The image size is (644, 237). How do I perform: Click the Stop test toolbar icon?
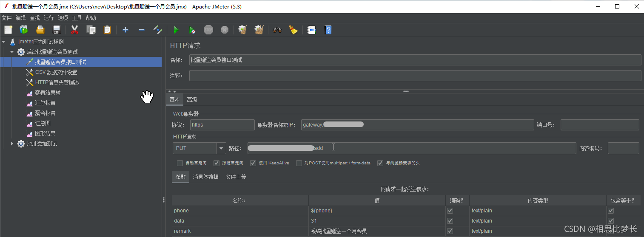coord(208,30)
